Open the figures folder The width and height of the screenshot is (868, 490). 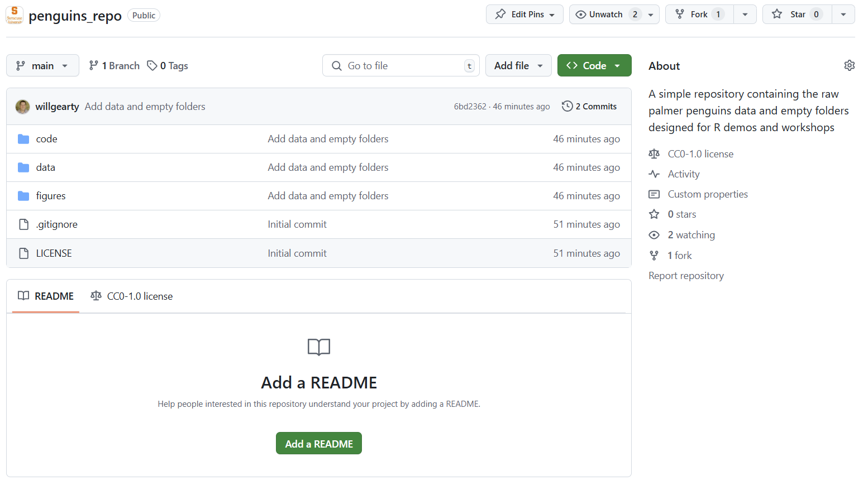tap(51, 196)
